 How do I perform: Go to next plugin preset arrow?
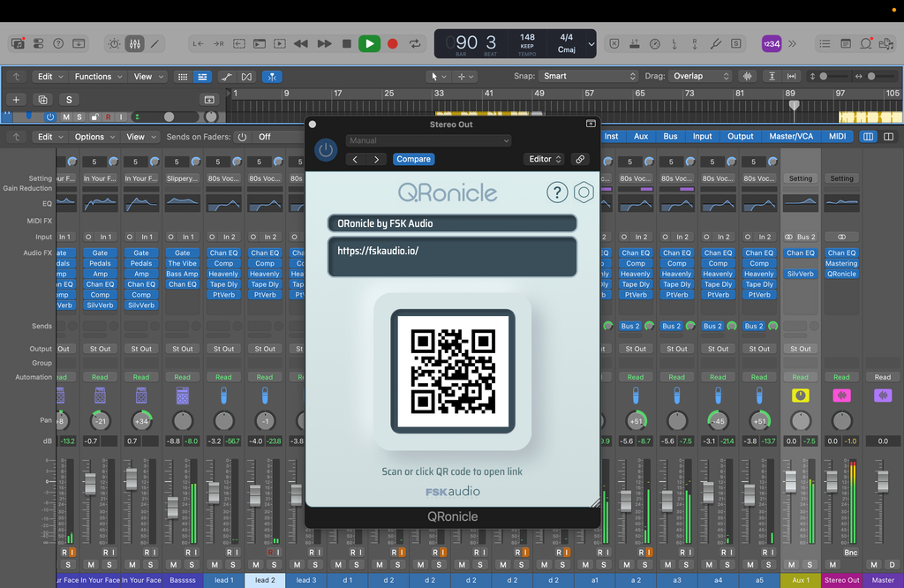pyautogui.click(x=376, y=159)
